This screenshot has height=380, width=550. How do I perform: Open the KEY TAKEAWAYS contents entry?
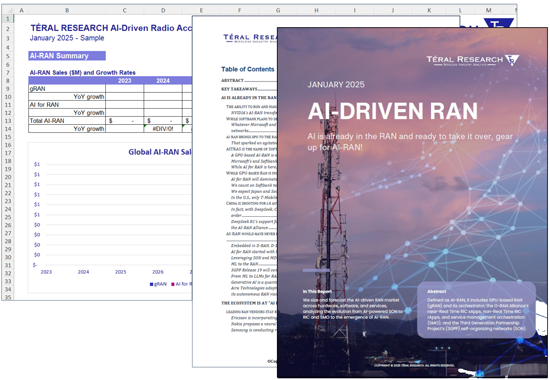pos(249,89)
